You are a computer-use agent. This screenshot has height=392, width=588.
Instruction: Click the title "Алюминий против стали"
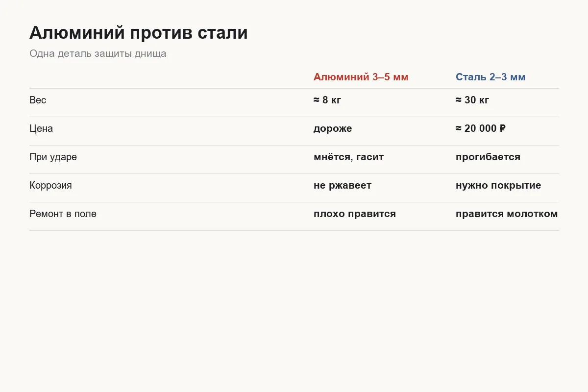point(139,33)
